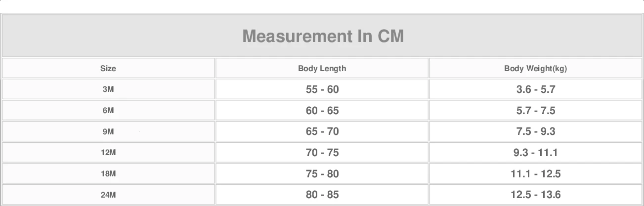Click the 24M size cell
644x206 pixels.
[x=108, y=195]
